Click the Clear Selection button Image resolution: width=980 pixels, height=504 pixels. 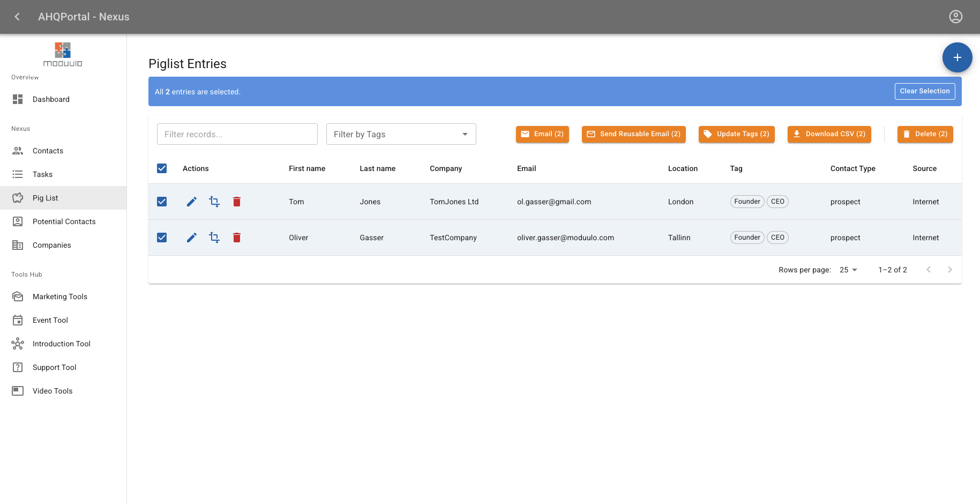point(925,91)
